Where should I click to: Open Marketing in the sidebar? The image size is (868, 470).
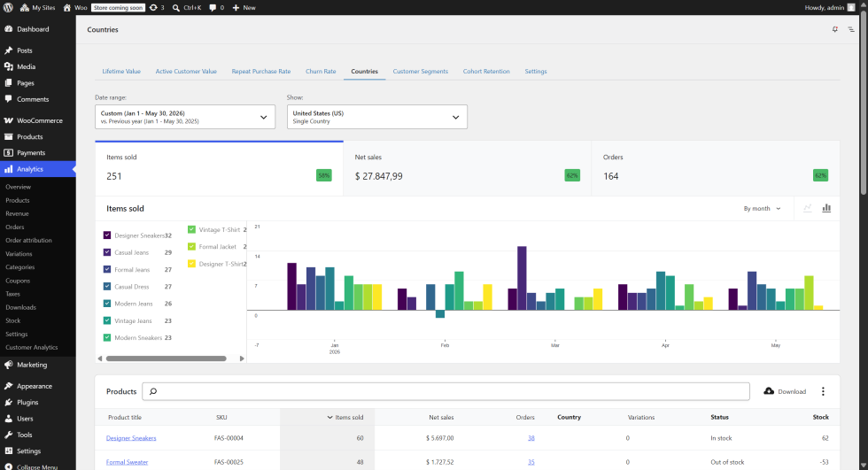(x=32, y=365)
